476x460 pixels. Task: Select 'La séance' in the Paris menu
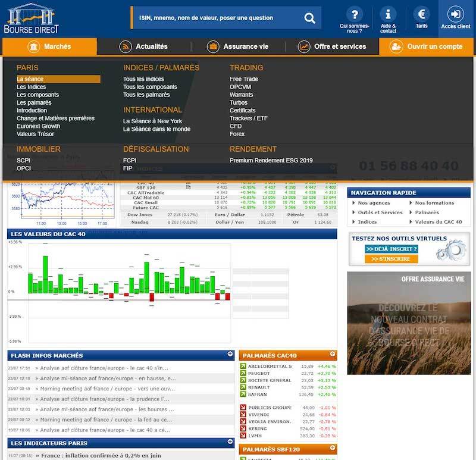(58, 79)
